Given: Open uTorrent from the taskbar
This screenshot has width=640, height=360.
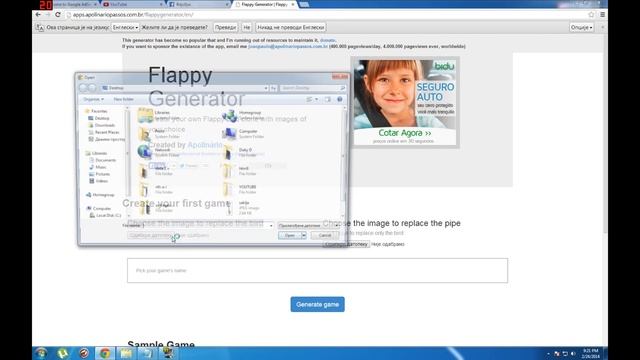Looking at the screenshot, I should [x=63, y=353].
